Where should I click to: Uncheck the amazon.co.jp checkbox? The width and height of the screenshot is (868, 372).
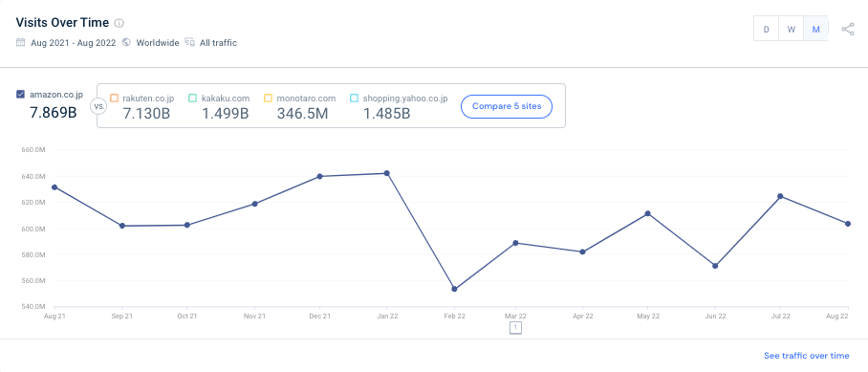tap(20, 94)
